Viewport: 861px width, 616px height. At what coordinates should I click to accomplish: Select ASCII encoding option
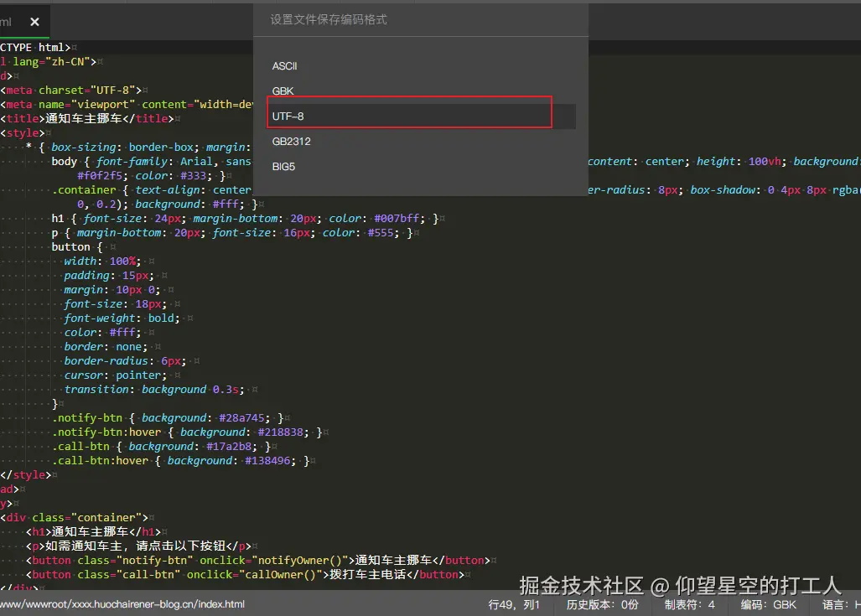284,66
